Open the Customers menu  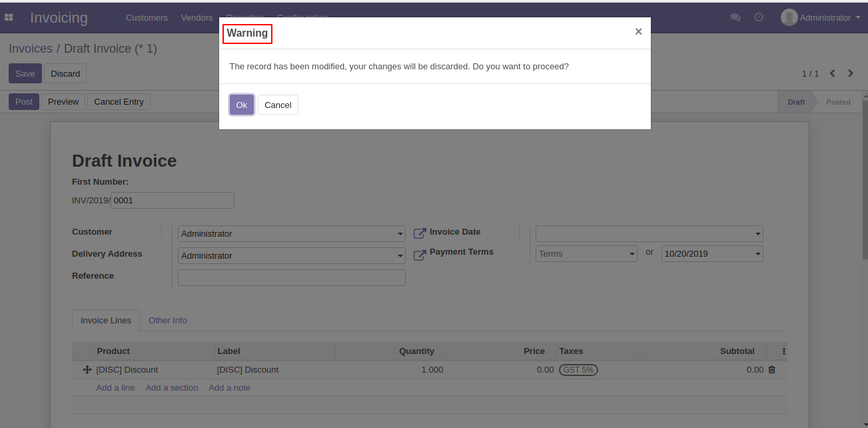pyautogui.click(x=147, y=18)
